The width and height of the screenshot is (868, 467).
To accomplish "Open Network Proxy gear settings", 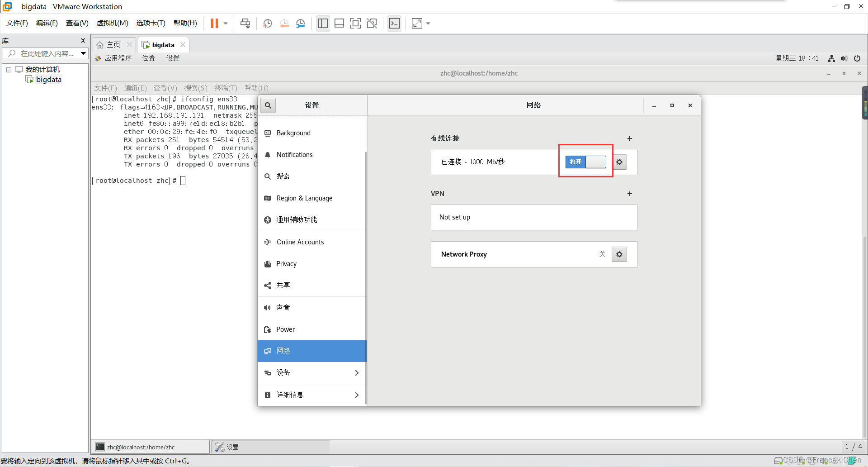I will [619, 254].
